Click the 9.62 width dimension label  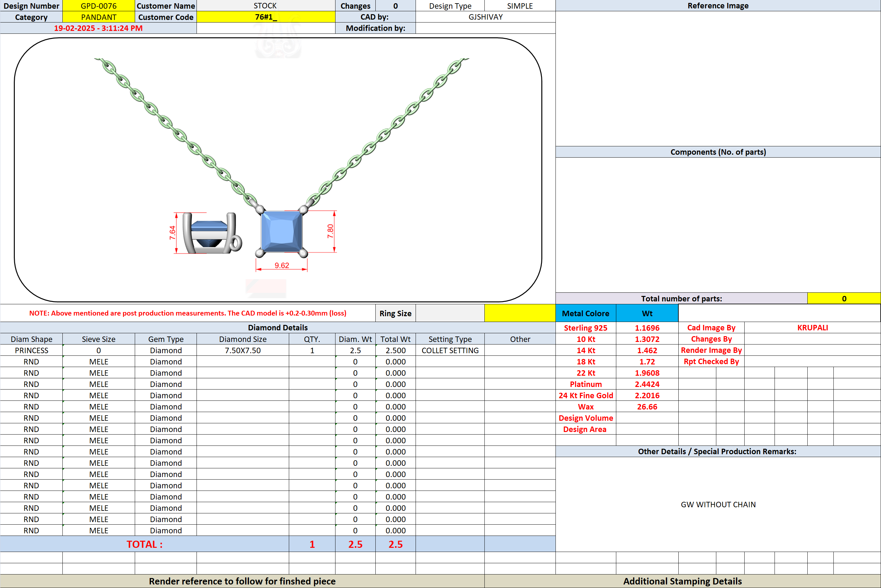(281, 265)
